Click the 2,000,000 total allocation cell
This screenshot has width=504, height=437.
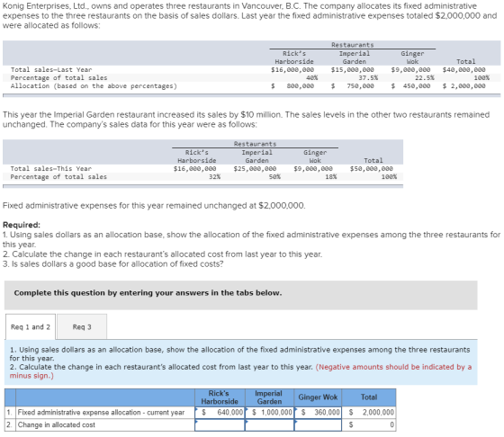click(369, 413)
